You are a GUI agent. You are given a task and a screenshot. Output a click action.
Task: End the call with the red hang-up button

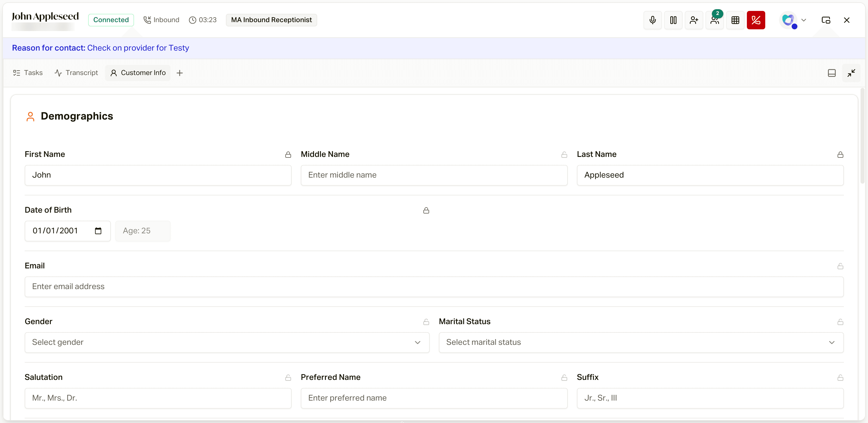click(x=756, y=20)
